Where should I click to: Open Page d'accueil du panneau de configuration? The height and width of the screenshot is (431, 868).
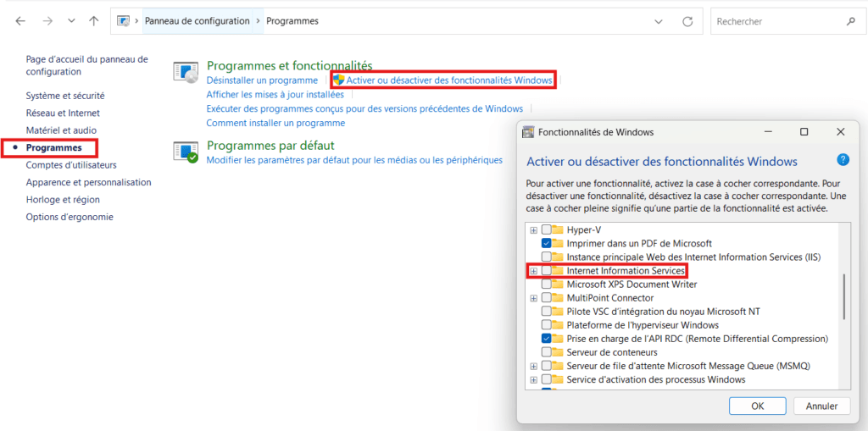coord(87,65)
